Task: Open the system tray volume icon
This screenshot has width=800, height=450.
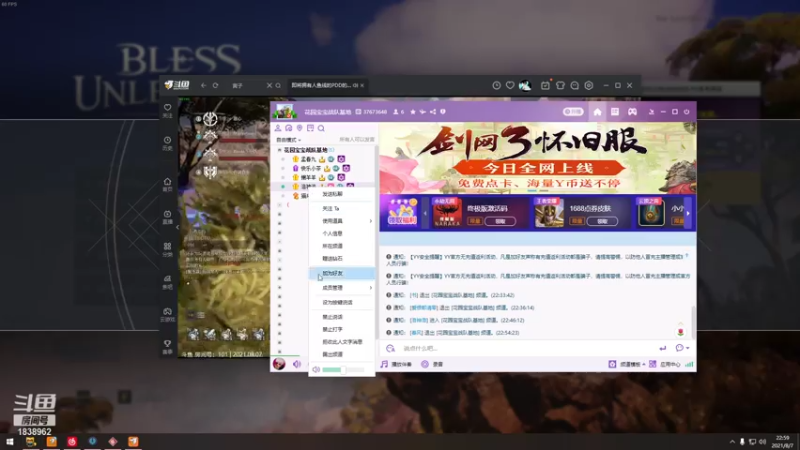Action: pos(762,442)
